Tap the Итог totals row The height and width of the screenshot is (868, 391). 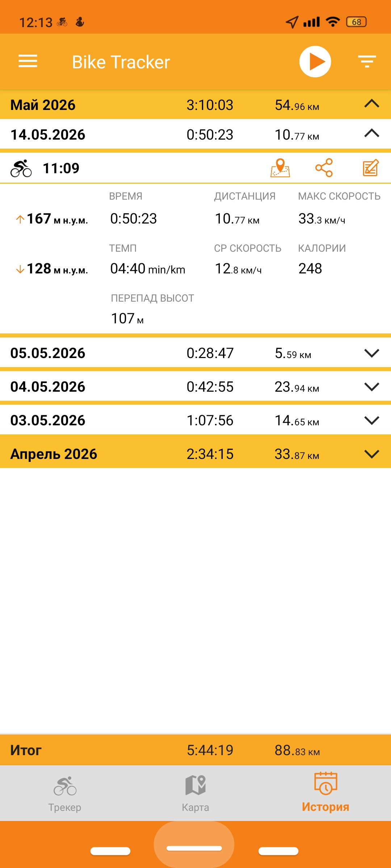click(195, 750)
